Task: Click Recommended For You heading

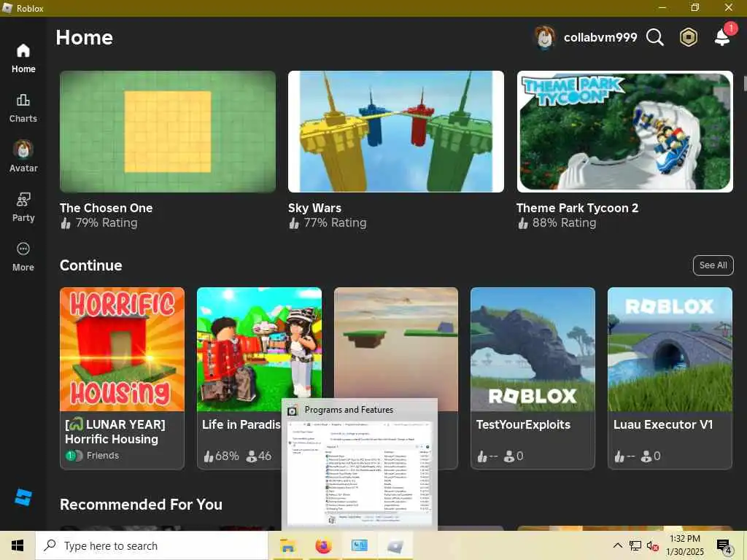Action: 141,505
